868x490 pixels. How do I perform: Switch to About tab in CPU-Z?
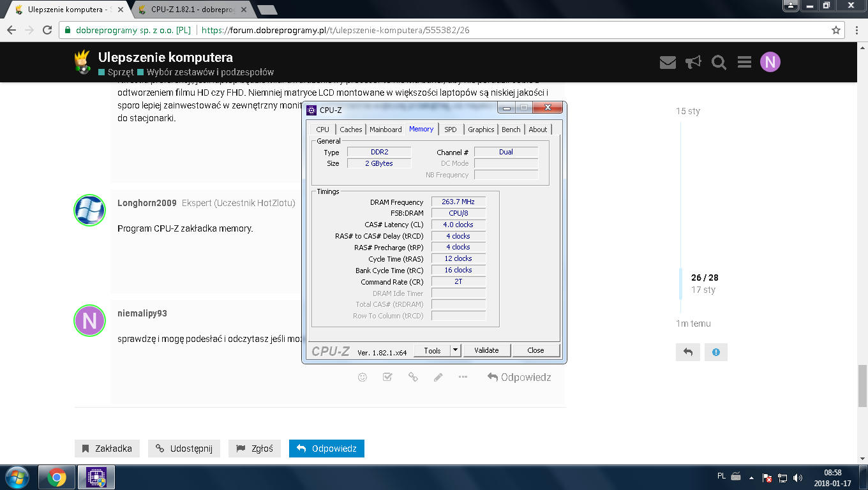tap(538, 130)
